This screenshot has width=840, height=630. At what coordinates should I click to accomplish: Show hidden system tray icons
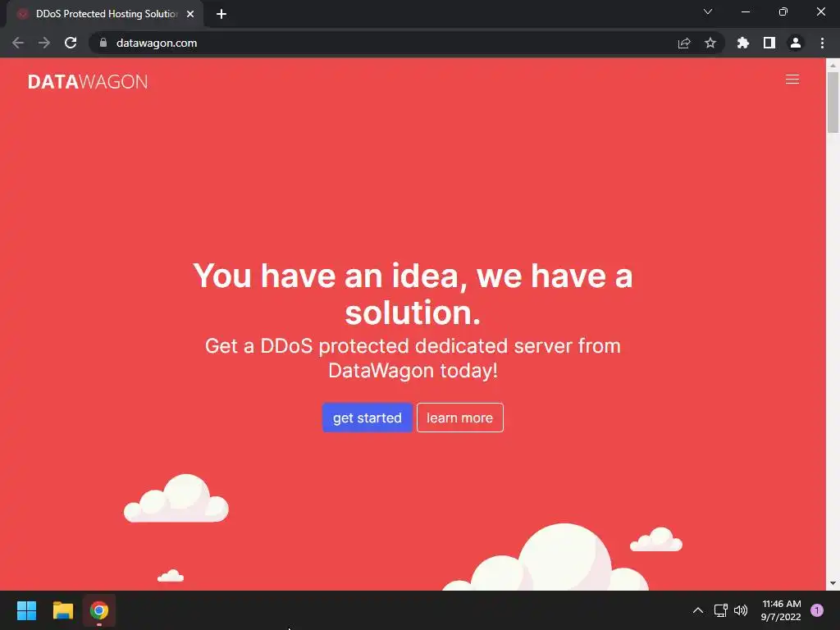(x=697, y=610)
